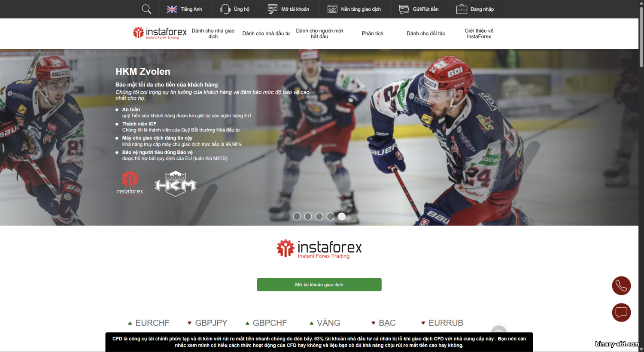Select the fifth carousel slide dot
Viewport: 644px width, 352px height.
click(342, 216)
